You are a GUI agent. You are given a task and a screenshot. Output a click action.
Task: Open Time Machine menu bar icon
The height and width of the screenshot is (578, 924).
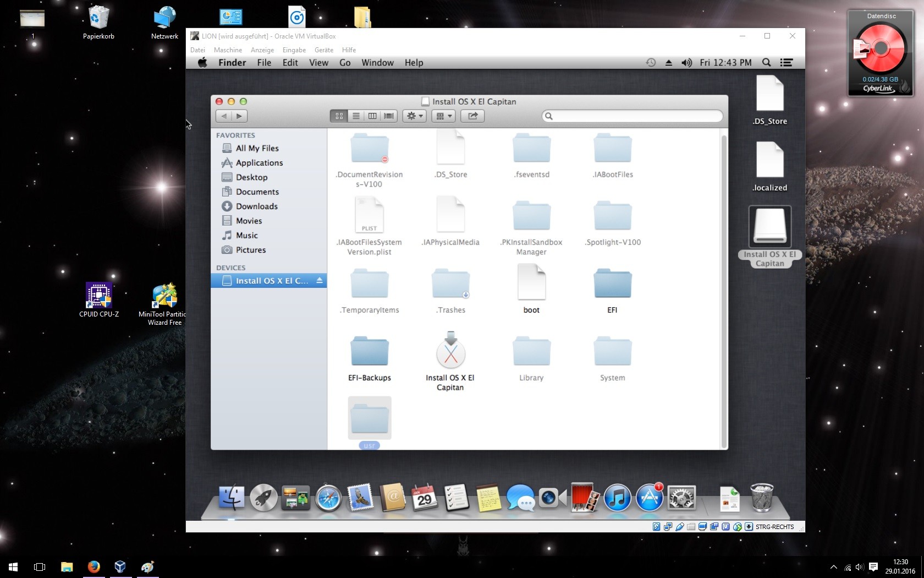click(x=651, y=63)
